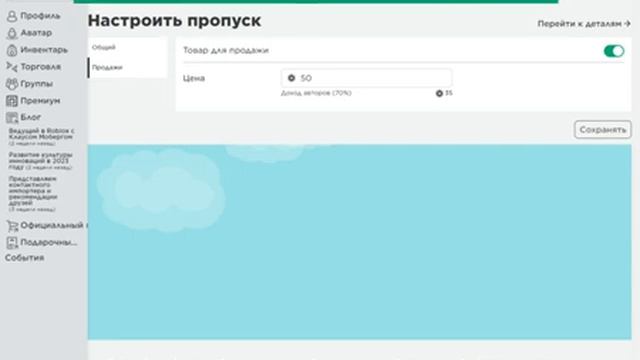Click the Торговля trade icon
This screenshot has height=360, width=640.
point(12,67)
